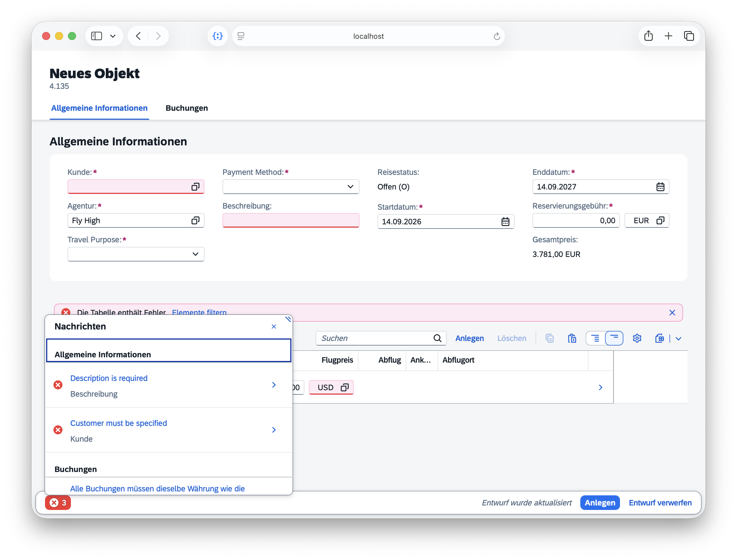Click the Safari address bar showing localhost
Screen dimensions: 737x560
(368, 36)
